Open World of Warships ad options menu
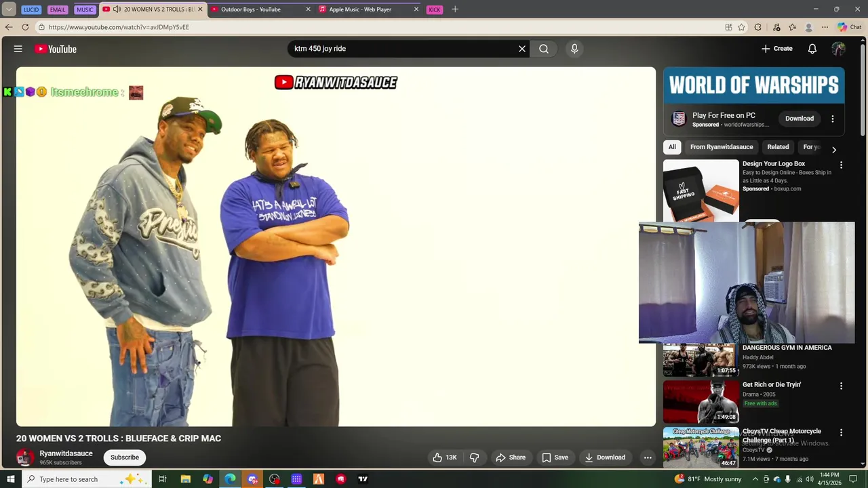The height and width of the screenshot is (488, 868). 833,119
